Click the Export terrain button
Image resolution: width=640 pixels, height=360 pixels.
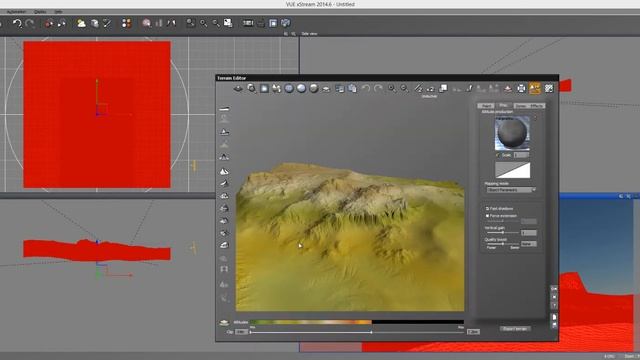[x=515, y=329]
